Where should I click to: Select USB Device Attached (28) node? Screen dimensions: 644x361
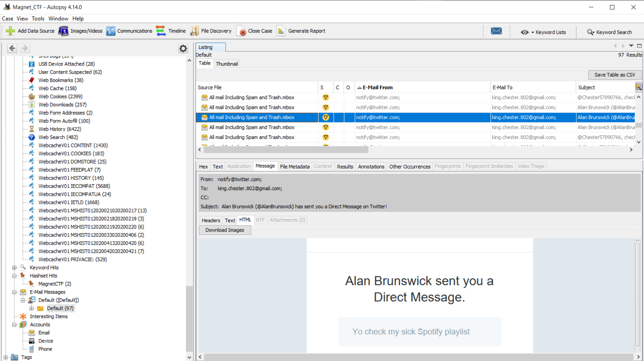coord(66,64)
